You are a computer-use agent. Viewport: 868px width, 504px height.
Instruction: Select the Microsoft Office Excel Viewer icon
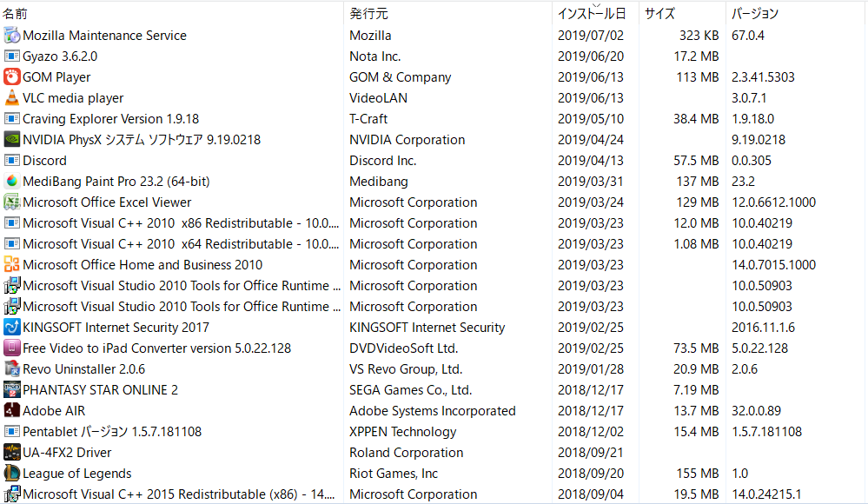[12, 202]
